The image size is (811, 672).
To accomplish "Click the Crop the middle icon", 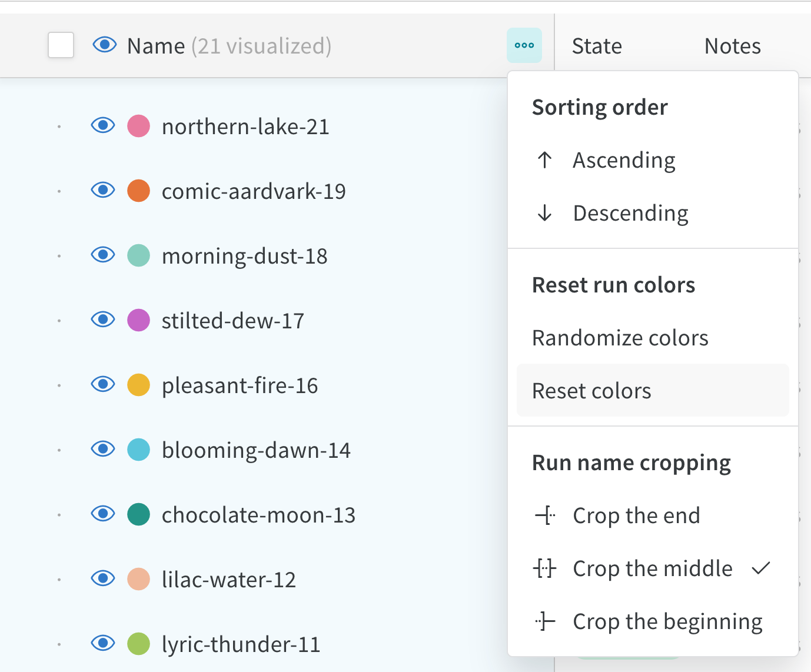I will [x=544, y=568].
